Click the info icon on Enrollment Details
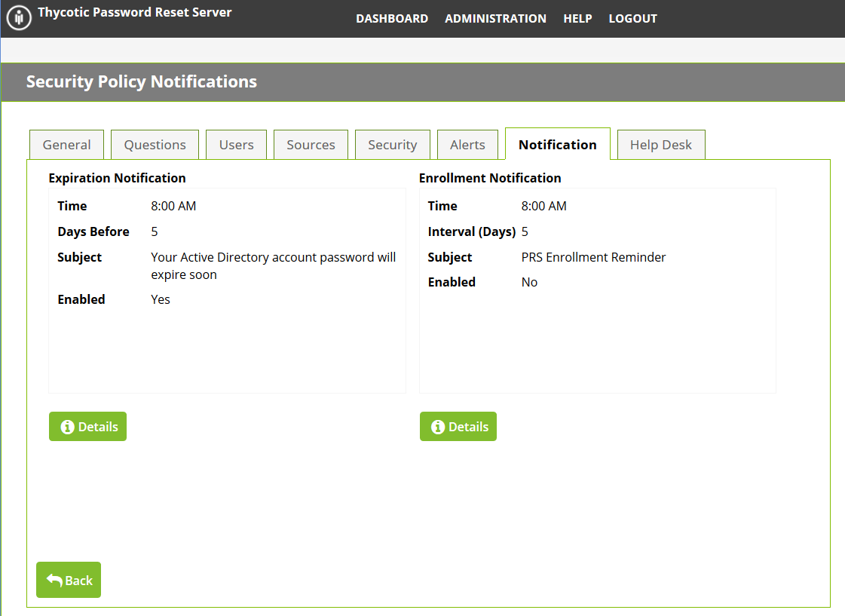The image size is (845, 616). tap(438, 427)
